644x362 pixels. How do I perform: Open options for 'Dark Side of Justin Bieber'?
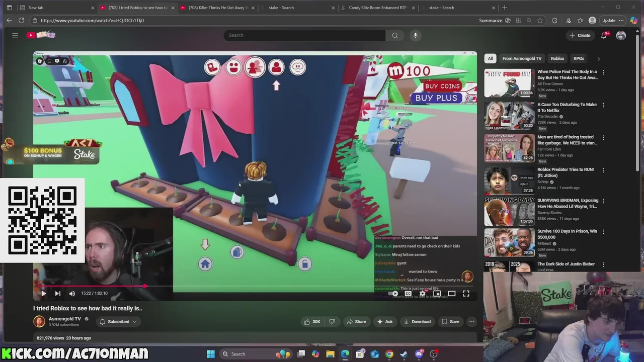click(603, 264)
